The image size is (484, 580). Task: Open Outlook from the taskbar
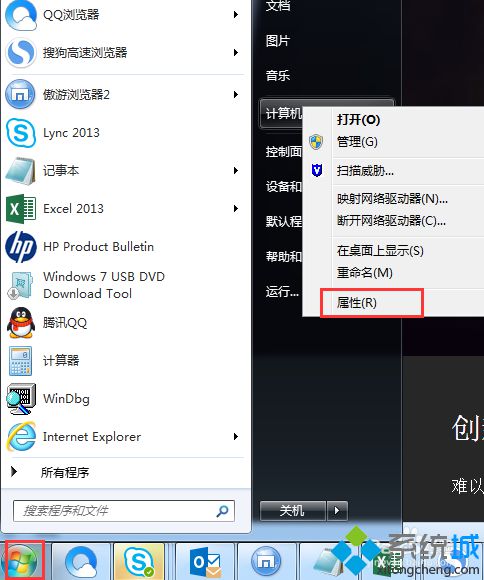pos(205,562)
